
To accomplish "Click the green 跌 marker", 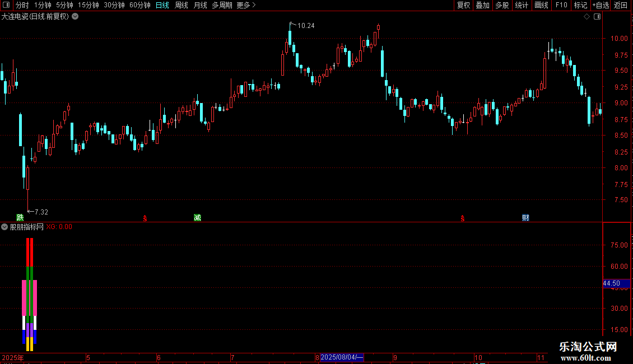I will tap(20, 218).
